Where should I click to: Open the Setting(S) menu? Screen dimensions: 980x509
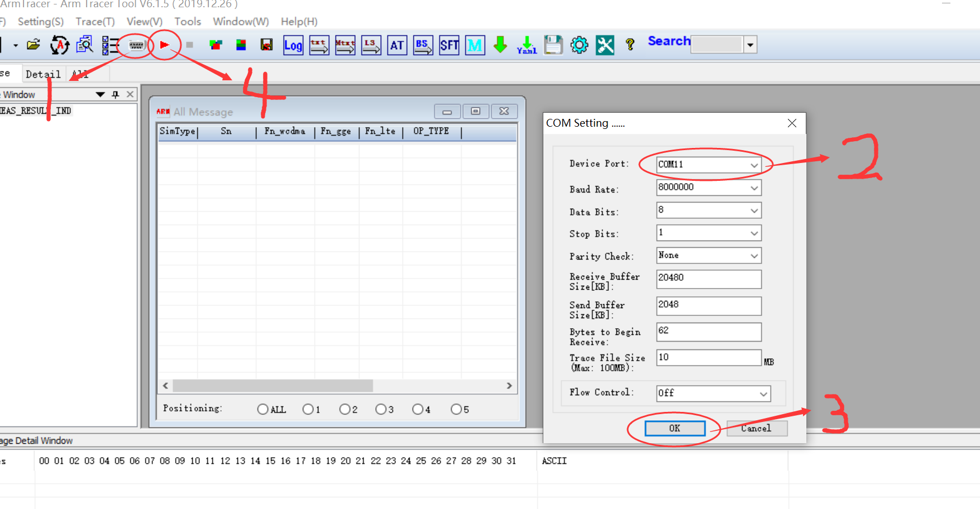coord(41,21)
